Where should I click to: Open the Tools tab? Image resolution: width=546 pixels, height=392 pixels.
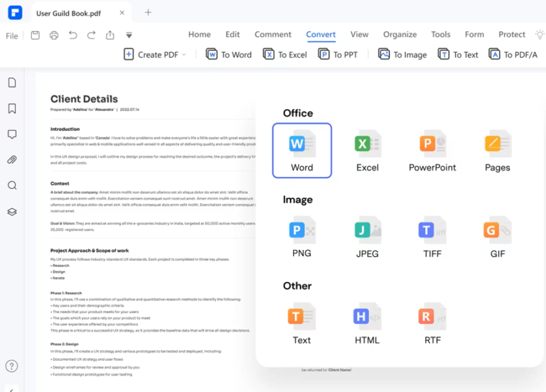coord(441,34)
